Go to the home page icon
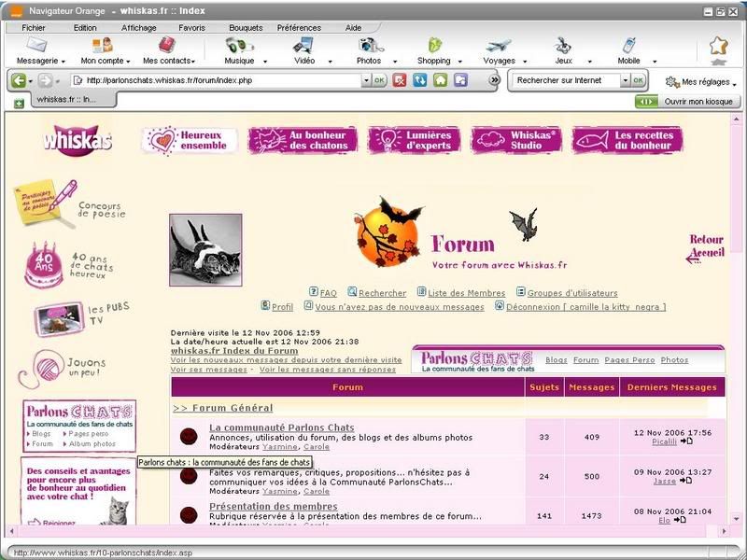Image resolution: width=747 pixels, height=560 pixels. 440,80
